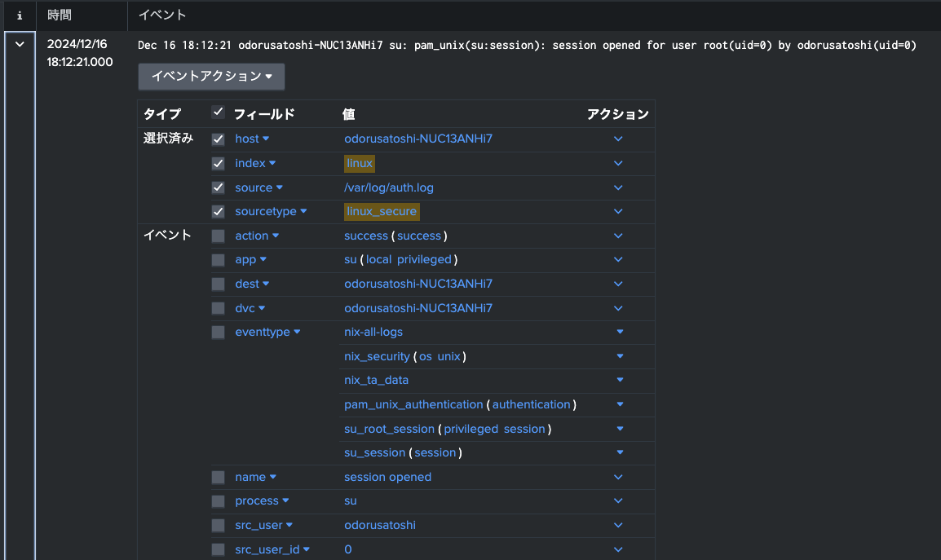This screenshot has width=941, height=560.
Task: Enable the action field checkbox
Action: coord(218,236)
